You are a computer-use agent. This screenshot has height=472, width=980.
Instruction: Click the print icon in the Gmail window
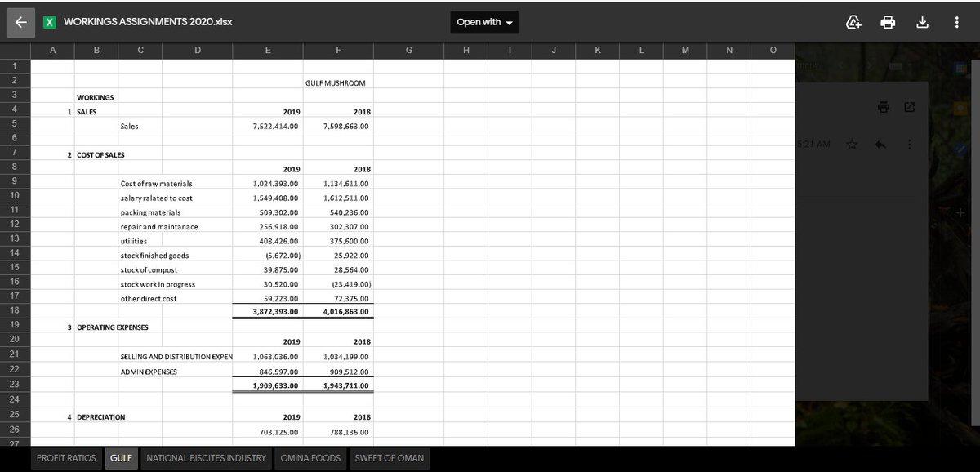pos(885,107)
